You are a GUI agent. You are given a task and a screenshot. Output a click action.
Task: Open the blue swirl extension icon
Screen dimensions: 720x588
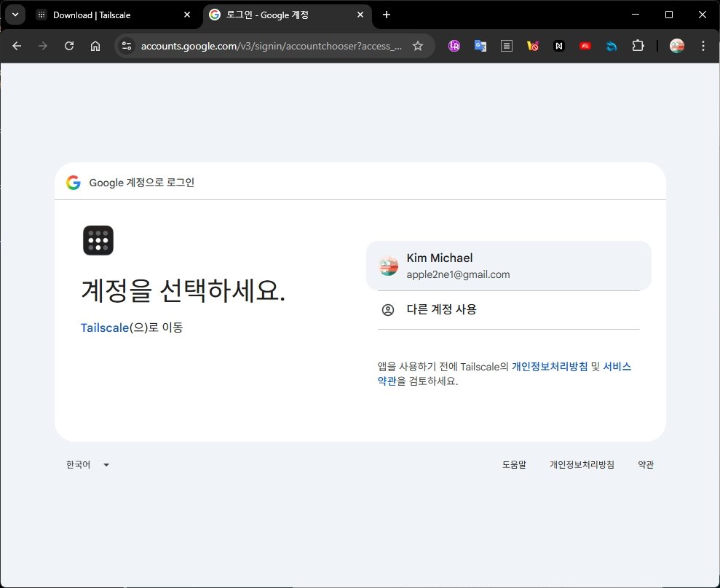coord(612,46)
